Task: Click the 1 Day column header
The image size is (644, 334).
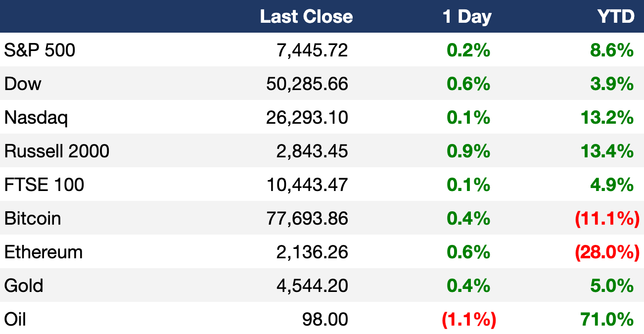Action: [466, 17]
